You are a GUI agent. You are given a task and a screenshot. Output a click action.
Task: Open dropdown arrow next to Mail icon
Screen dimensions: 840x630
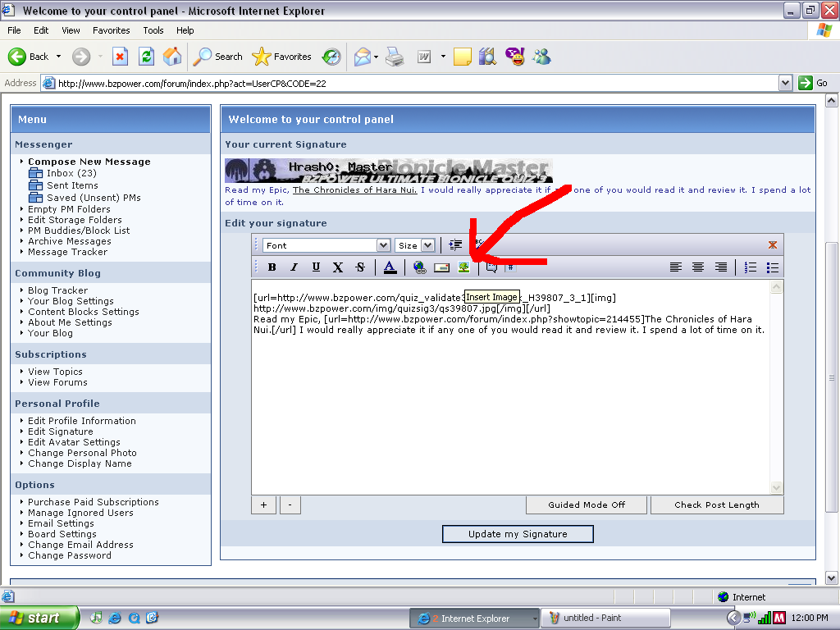click(x=376, y=57)
